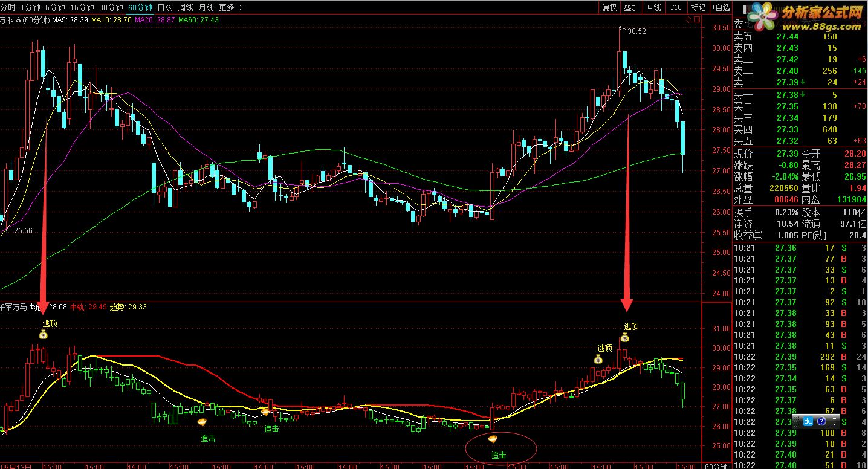Click the money bag under the 逃顶 near 29.00
This screenshot has height=469, width=868.
pos(598,359)
